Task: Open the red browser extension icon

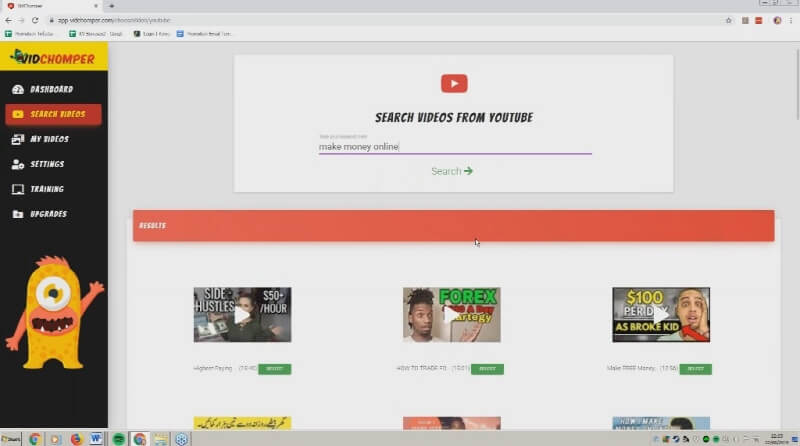Action: pos(759,20)
